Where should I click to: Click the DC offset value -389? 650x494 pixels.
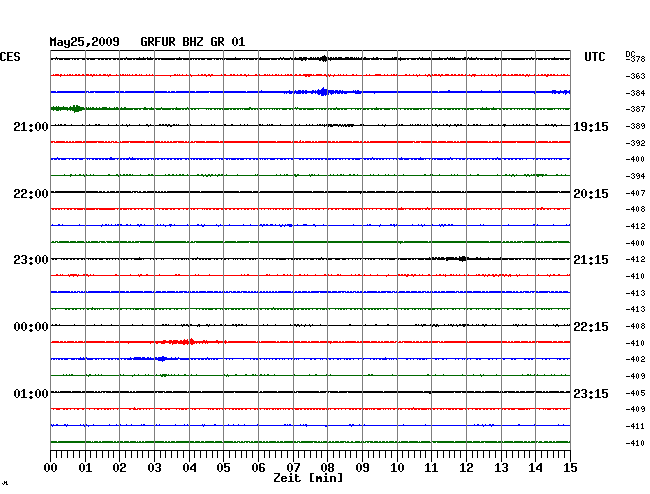(635, 126)
